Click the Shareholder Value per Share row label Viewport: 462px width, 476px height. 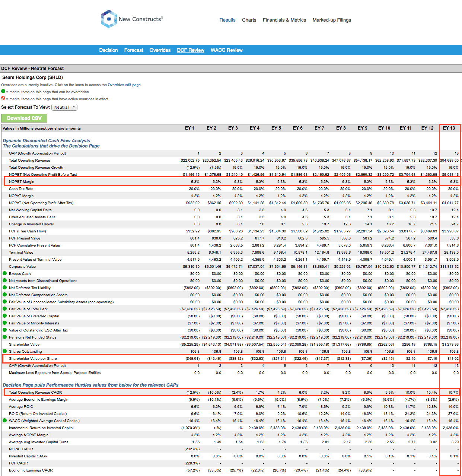33,359
